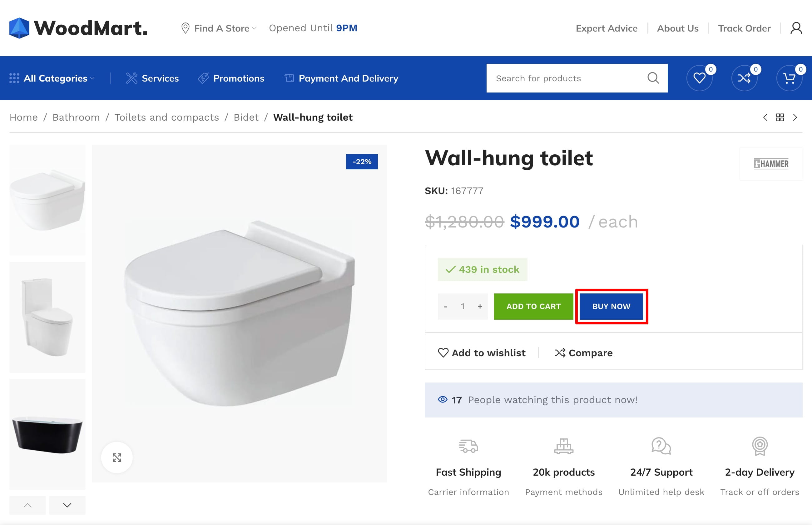The width and height of the screenshot is (812, 525).
Task: Go to next product arrow
Action: tap(795, 117)
